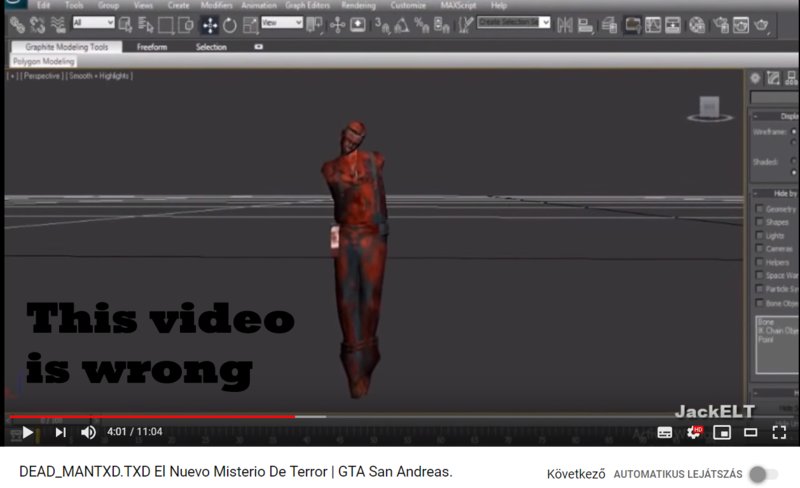Toggle the Angle Snap icon

point(402,25)
